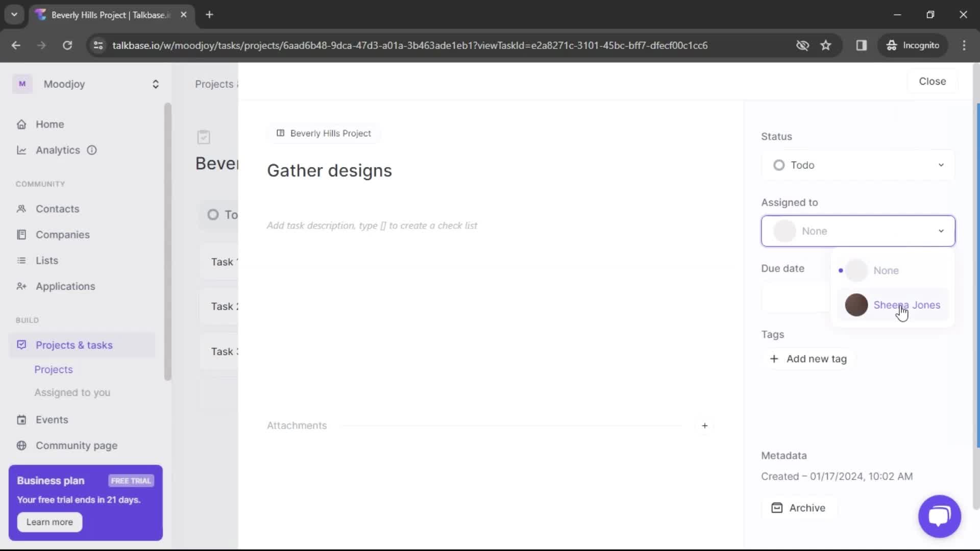The height and width of the screenshot is (551, 980).
Task: Select the Contacts icon in sidebar
Action: coord(21,209)
